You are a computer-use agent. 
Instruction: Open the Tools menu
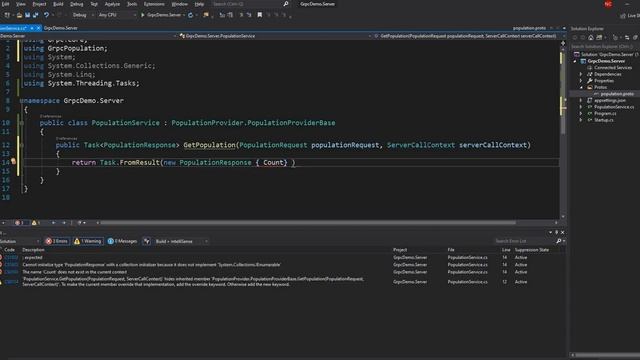point(132,4)
